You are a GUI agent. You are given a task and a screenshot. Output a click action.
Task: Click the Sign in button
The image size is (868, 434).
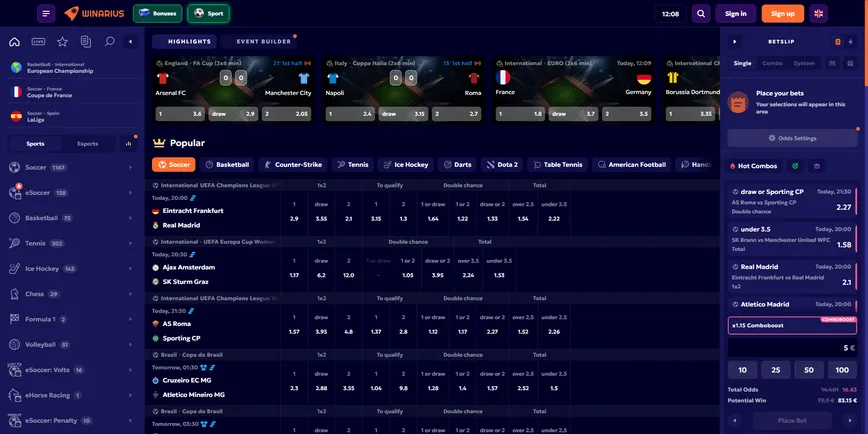coord(736,14)
